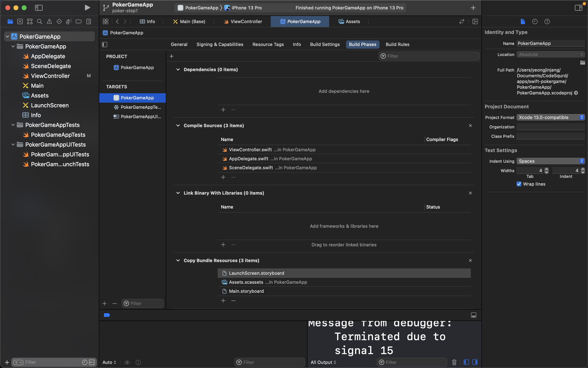Add a new tab with plus in toolbar
Image resolution: width=588 pixels, height=368 pixels.
click(x=473, y=8)
